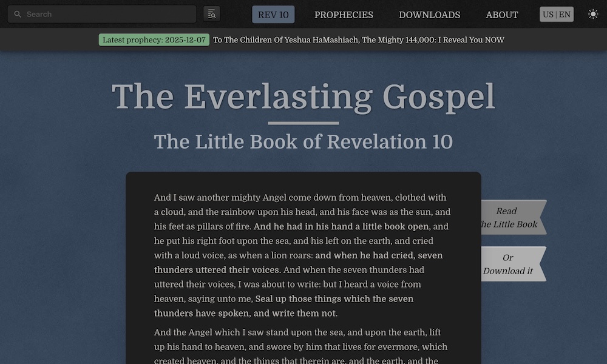Screen dimensions: 607x364
Task: Select the REV 10 nav tab
Action: 273,15
